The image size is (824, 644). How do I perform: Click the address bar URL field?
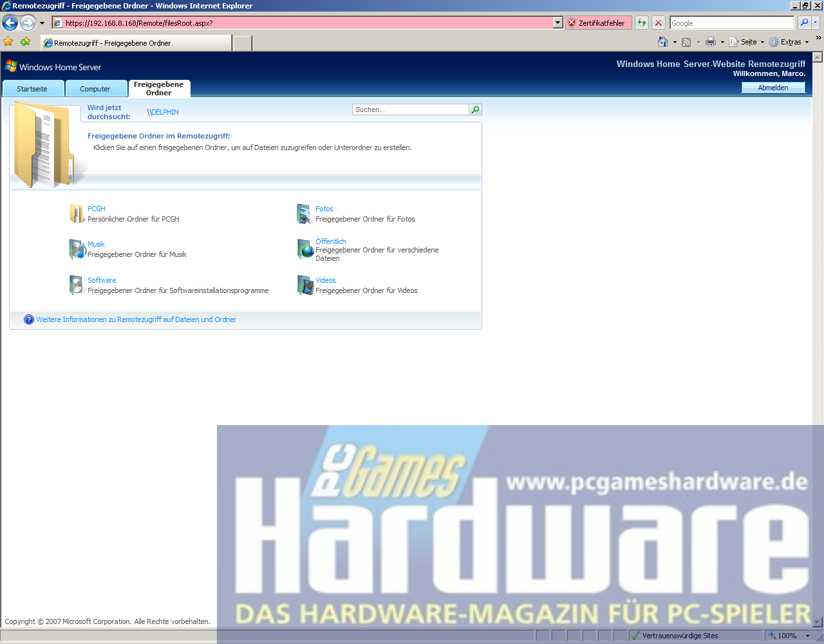(x=302, y=23)
